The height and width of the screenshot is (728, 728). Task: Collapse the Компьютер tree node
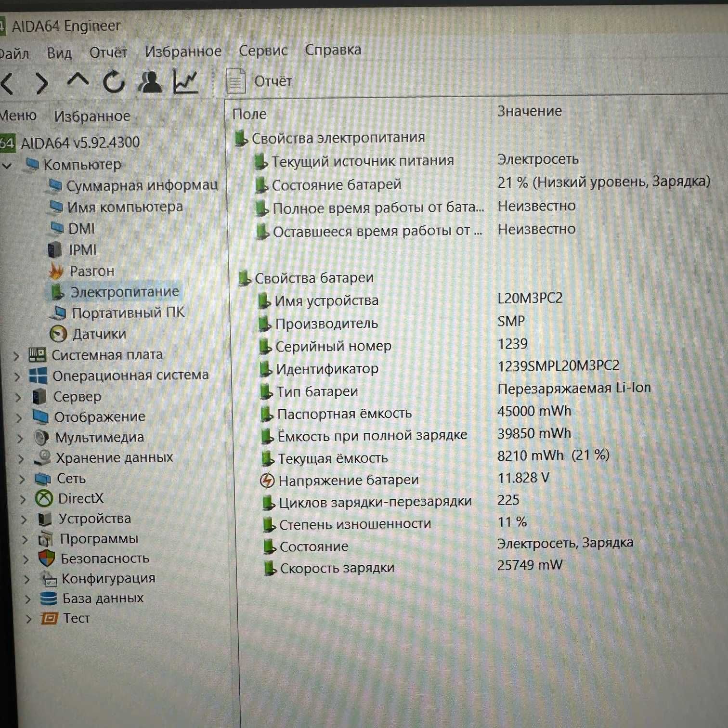[x=7, y=166]
